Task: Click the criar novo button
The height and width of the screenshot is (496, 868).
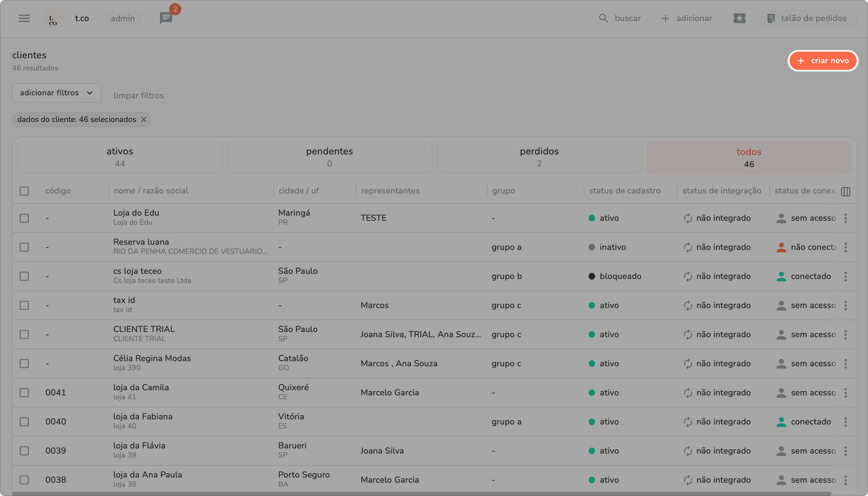Action: 823,61
